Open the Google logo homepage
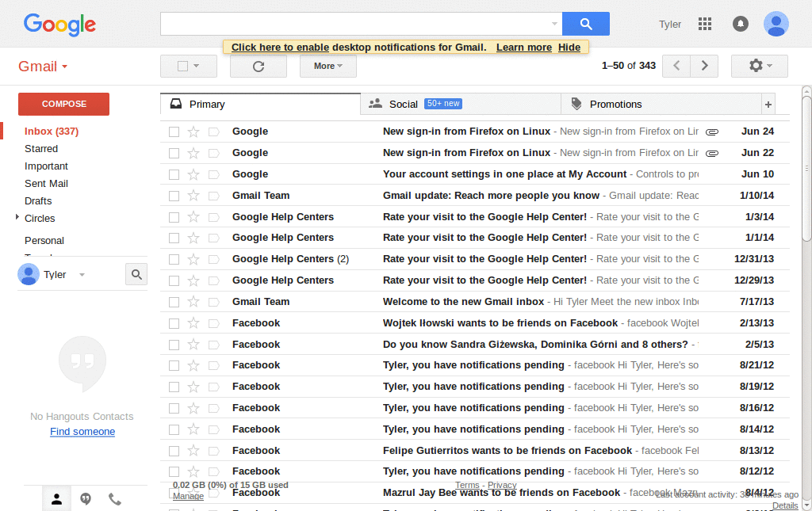The width and height of the screenshot is (812, 511). pos(59,25)
